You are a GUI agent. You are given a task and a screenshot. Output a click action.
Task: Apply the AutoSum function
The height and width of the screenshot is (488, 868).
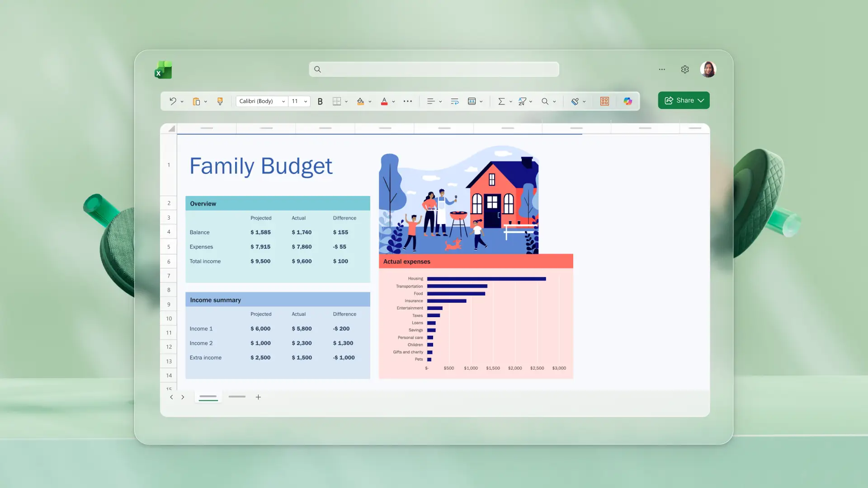click(502, 101)
